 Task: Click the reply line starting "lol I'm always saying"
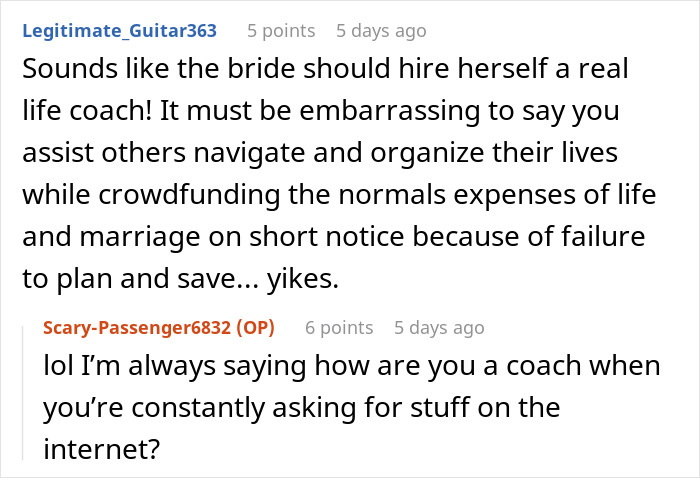[351, 366]
